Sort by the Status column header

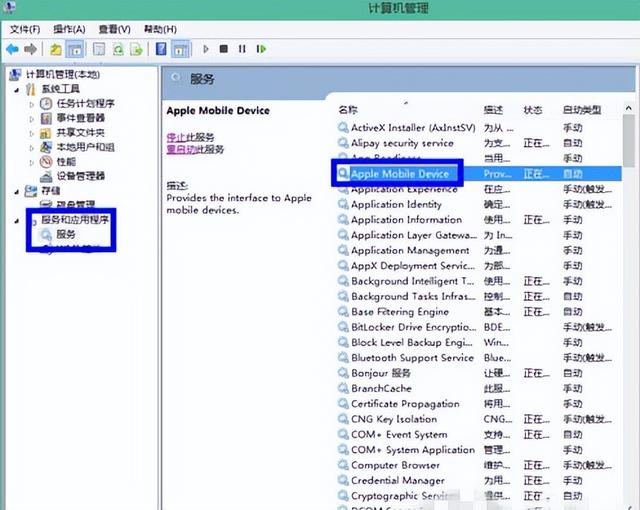pyautogui.click(x=533, y=110)
